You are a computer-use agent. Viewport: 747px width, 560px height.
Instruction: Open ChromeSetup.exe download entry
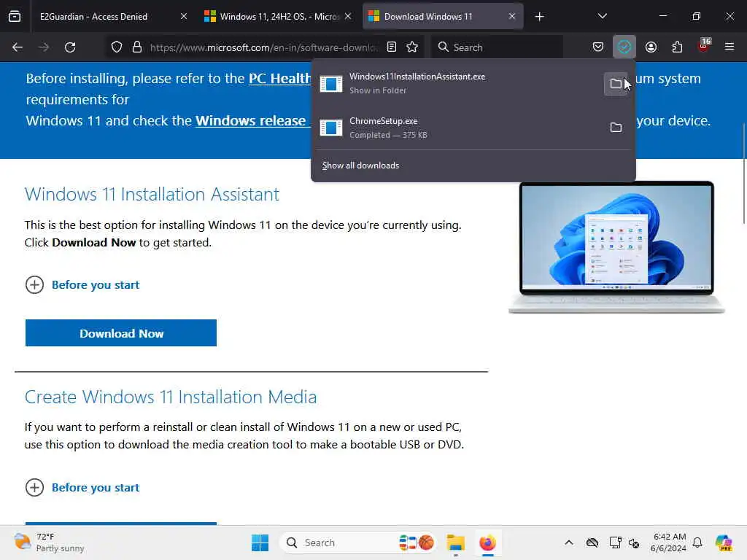pos(457,128)
